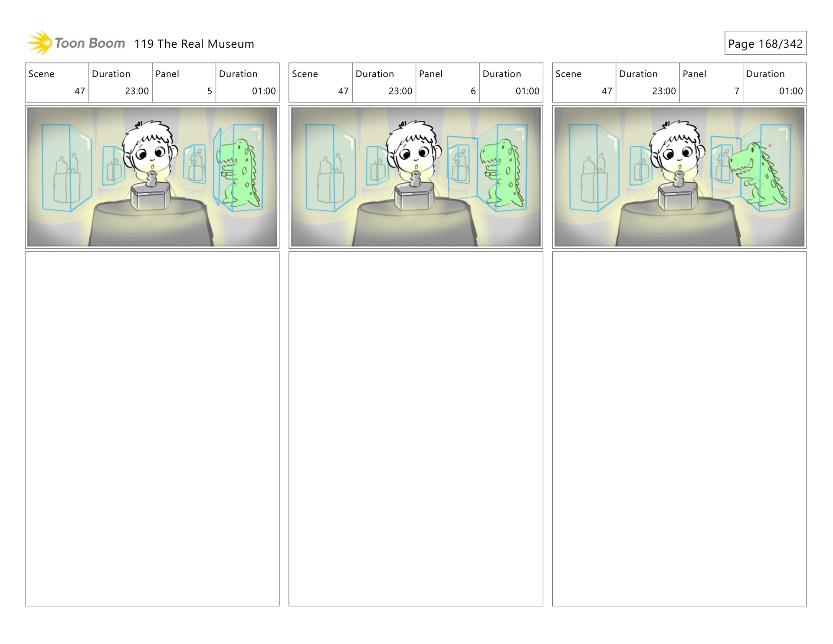Click the storyboard title 119 The Real Museum
The width and height of the screenshot is (833, 644).
tap(194, 44)
